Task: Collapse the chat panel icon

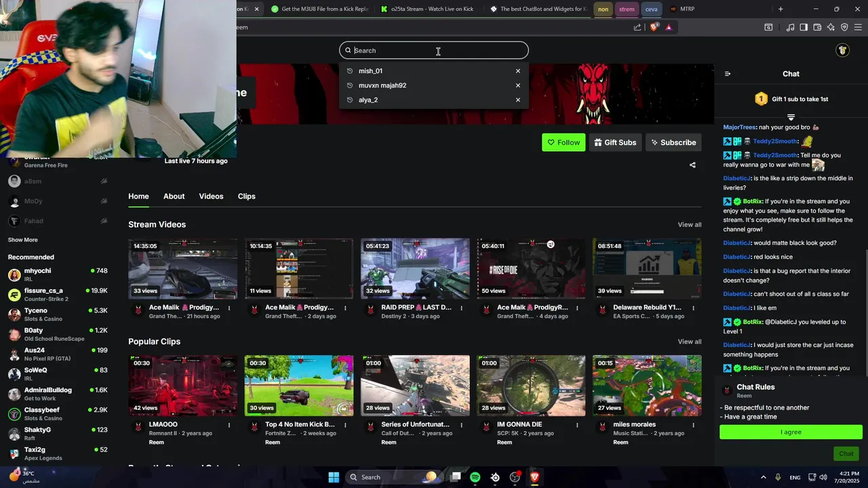Action: pos(728,74)
